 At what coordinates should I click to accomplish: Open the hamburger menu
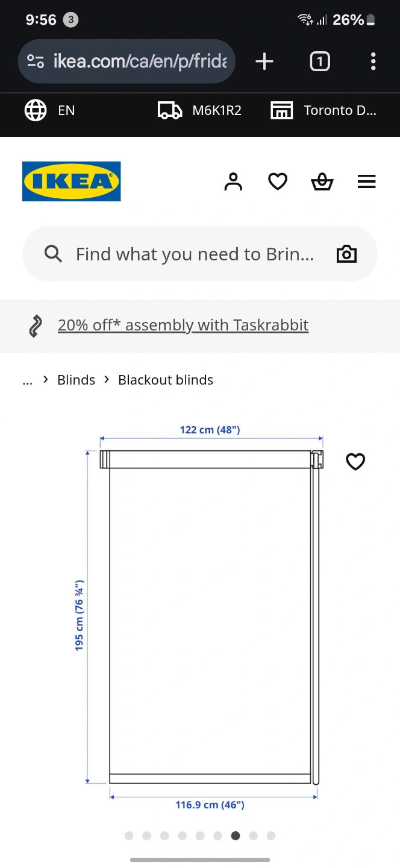(367, 181)
